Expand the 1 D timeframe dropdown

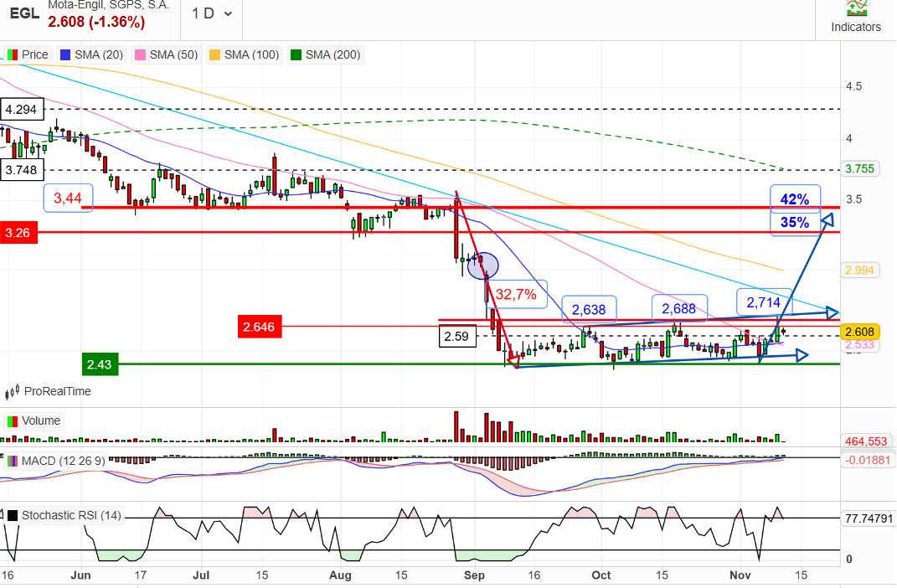212,13
